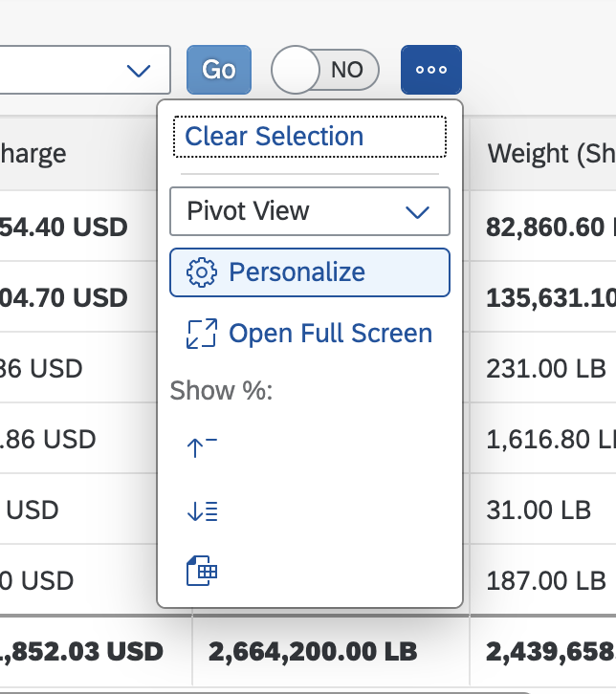Choose the Personalize menu entry
616x694 pixels.
point(310,272)
